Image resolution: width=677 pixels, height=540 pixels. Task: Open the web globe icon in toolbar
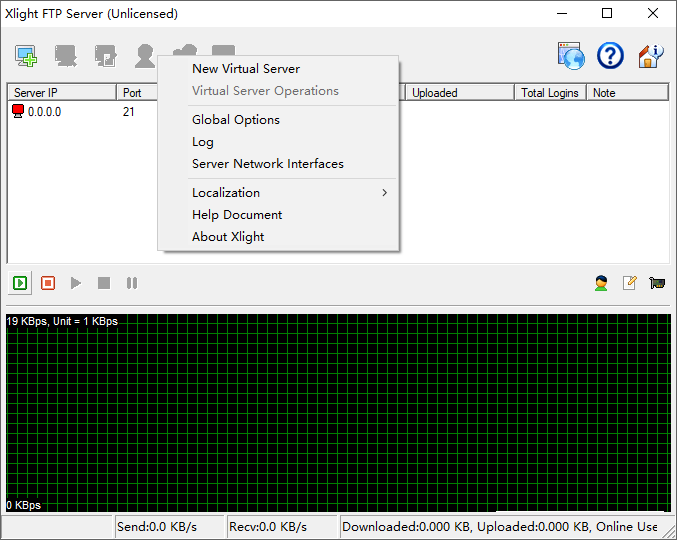(x=571, y=56)
